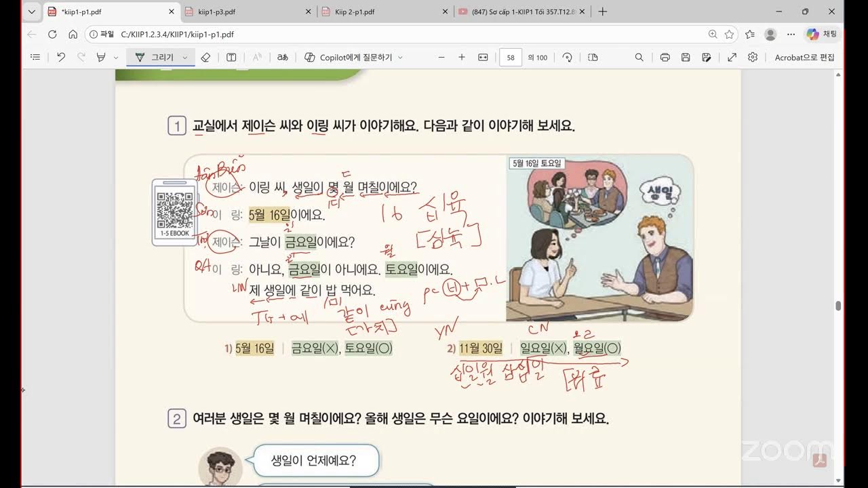Ask Copilot via 'Copilot에게 질문하기'
Screen dimensions: 868x488
coord(348,58)
